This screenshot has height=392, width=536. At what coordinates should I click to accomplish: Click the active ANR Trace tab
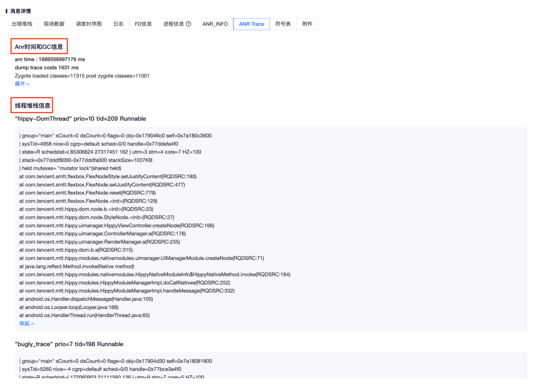click(251, 24)
